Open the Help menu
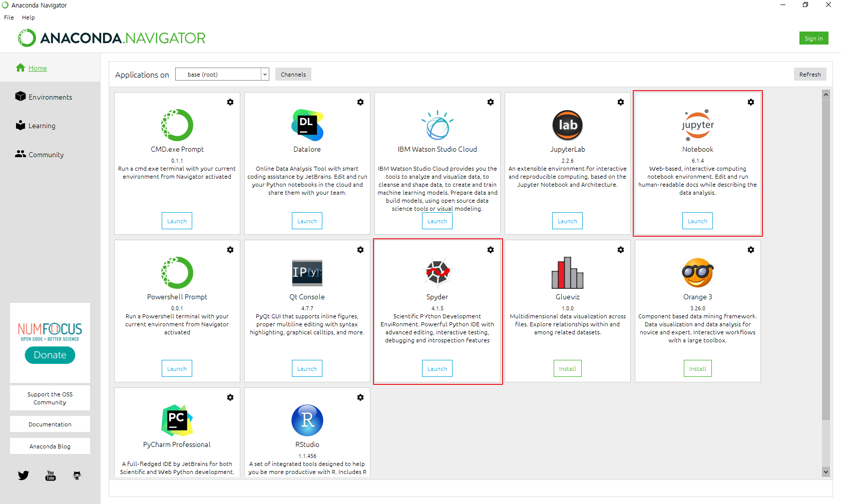Viewport: 841px width, 504px height. coord(29,18)
